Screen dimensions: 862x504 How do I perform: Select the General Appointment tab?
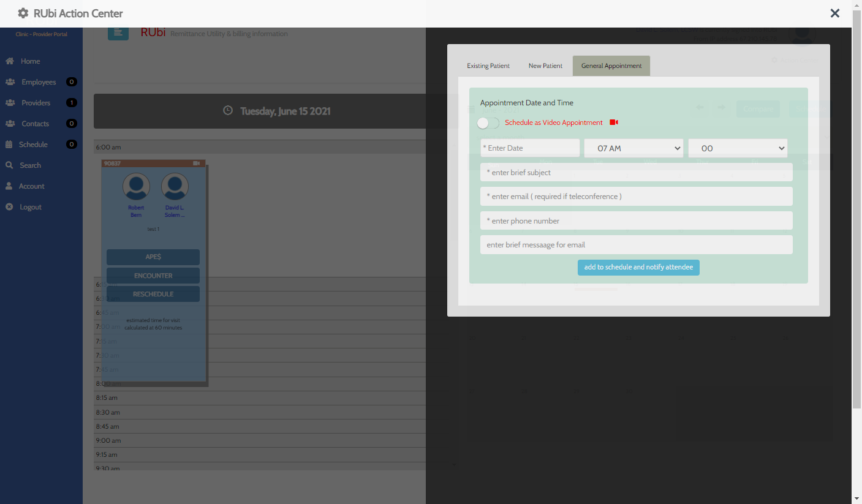[x=611, y=66]
